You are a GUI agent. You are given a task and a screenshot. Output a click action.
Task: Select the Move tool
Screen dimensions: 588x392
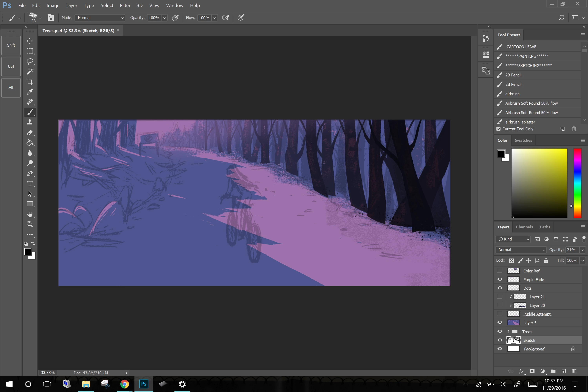pos(30,41)
